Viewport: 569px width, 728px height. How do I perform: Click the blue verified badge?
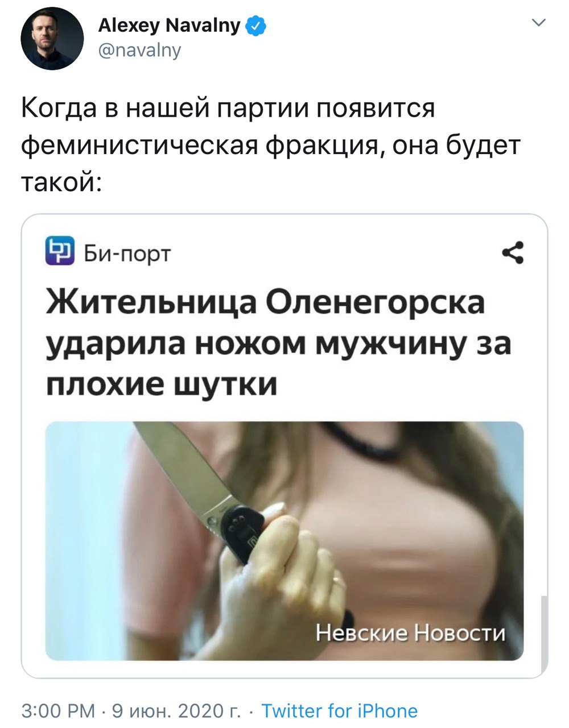[255, 26]
